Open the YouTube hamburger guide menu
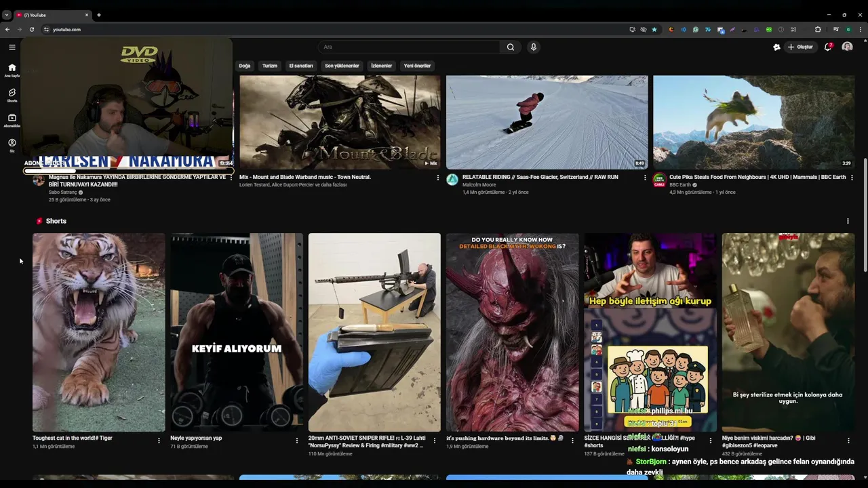Image resolution: width=868 pixels, height=488 pixels. [x=12, y=47]
